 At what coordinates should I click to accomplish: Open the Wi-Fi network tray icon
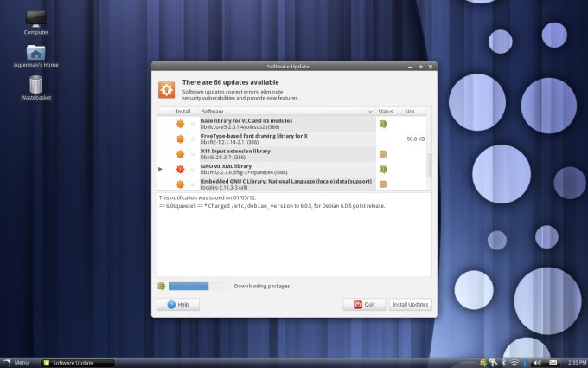pos(514,363)
